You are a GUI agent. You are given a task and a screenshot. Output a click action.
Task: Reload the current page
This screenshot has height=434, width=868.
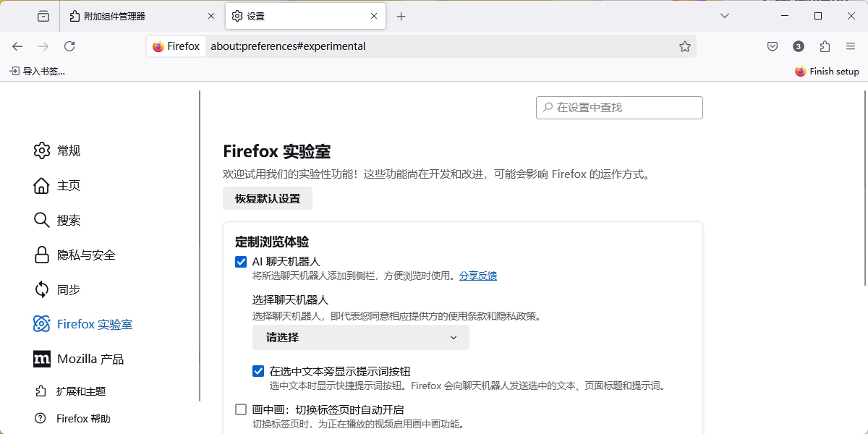pos(69,46)
